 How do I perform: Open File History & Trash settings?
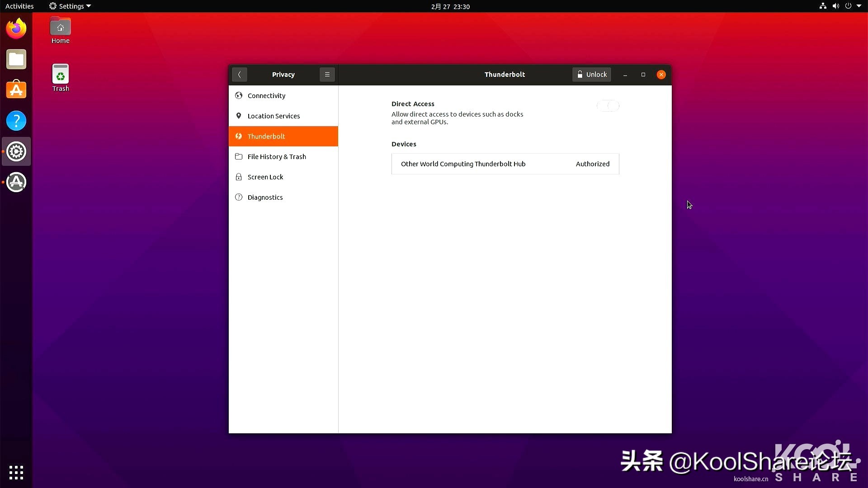point(276,156)
